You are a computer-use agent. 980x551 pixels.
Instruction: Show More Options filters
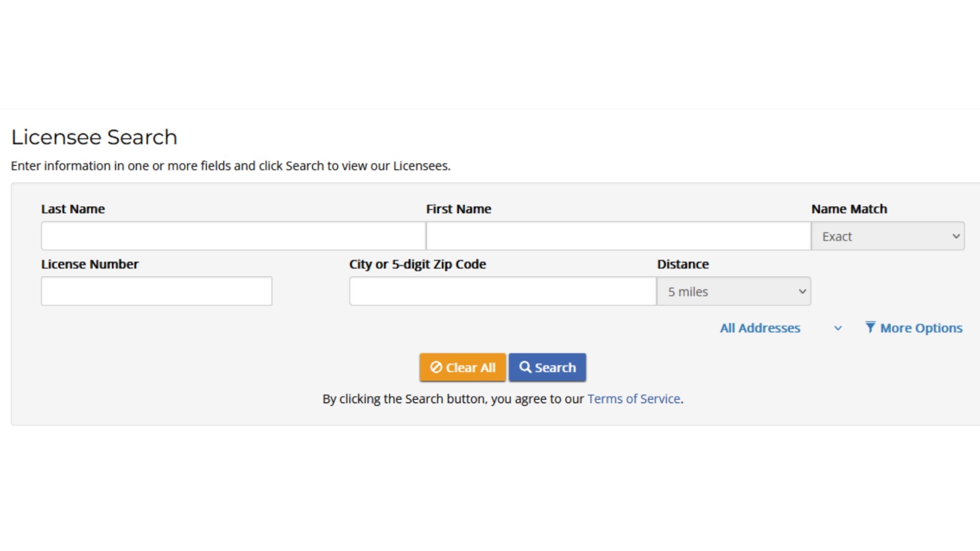(x=921, y=328)
